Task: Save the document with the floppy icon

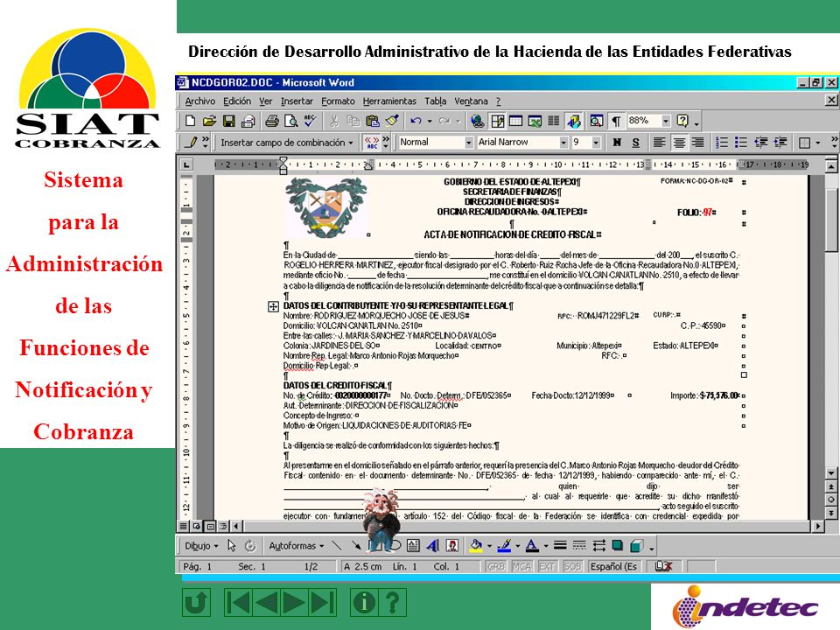Action: point(228,121)
